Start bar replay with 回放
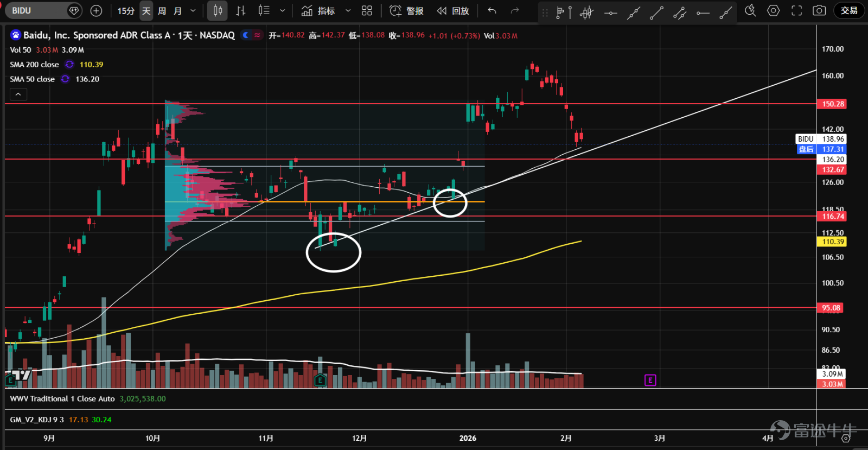This screenshot has width=868, height=450. (453, 10)
